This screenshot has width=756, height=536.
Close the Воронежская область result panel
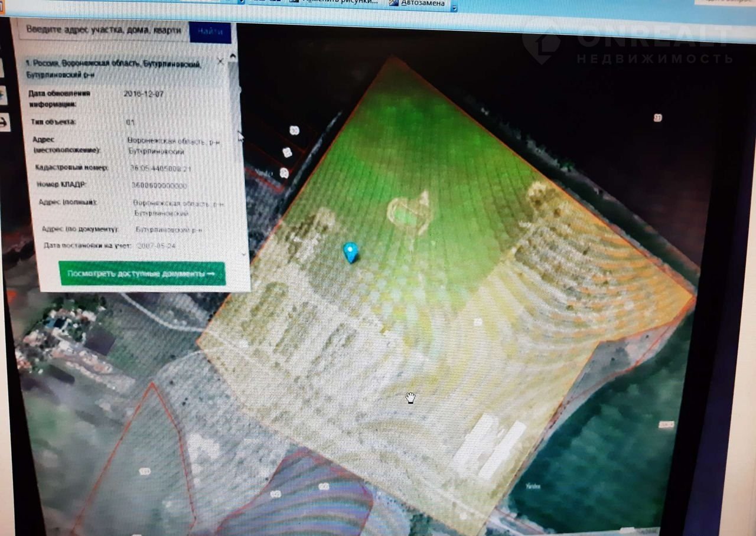tap(220, 61)
